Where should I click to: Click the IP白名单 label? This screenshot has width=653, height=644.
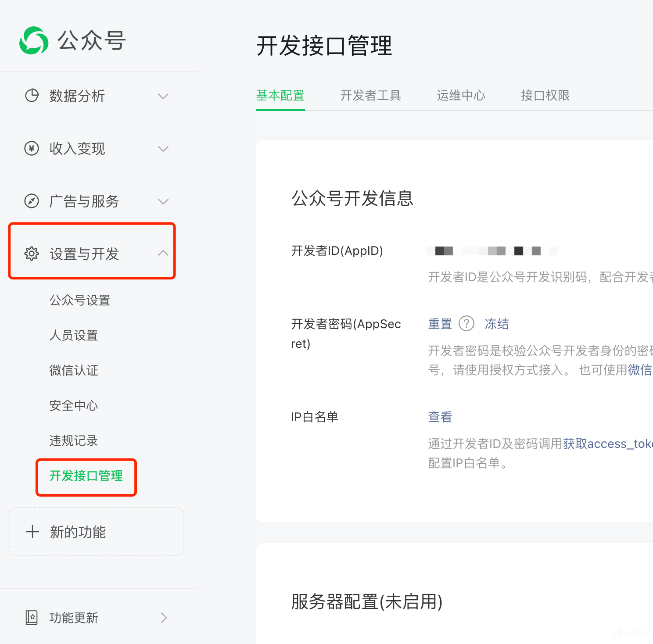point(315,417)
